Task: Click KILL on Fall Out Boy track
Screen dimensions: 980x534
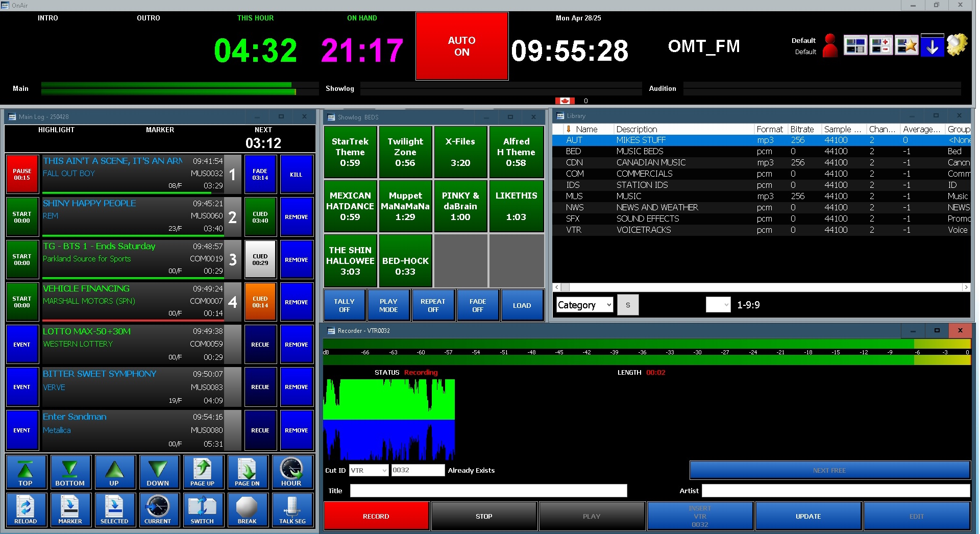Action: [296, 175]
